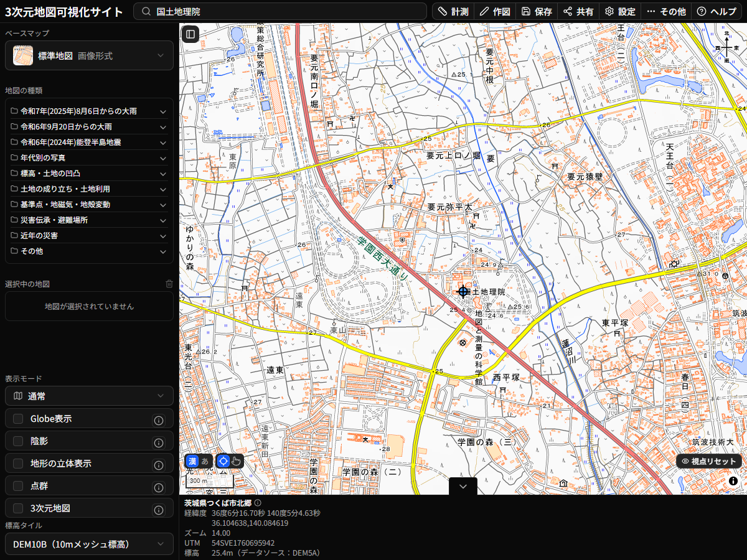The image size is (747, 560).
Task: Enable the 地形の立体表示 checkbox
Action: pyautogui.click(x=18, y=464)
